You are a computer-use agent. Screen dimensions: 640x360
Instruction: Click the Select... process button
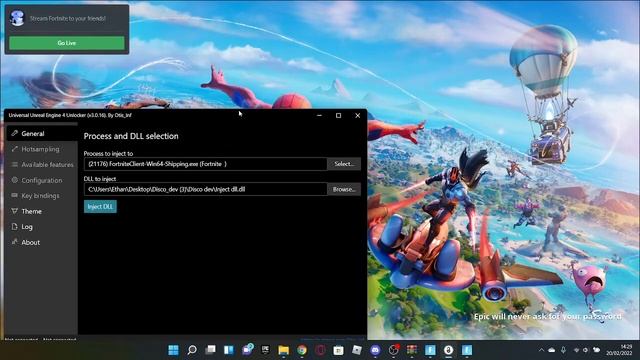[x=344, y=164]
